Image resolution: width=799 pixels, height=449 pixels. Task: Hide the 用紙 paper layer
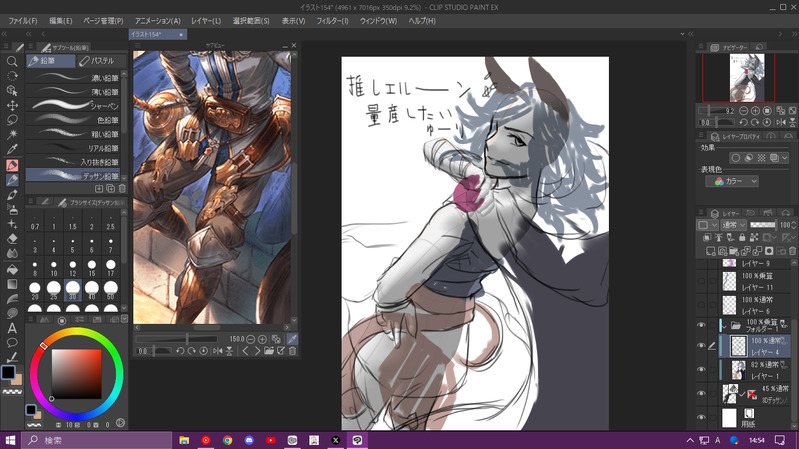[x=701, y=417]
